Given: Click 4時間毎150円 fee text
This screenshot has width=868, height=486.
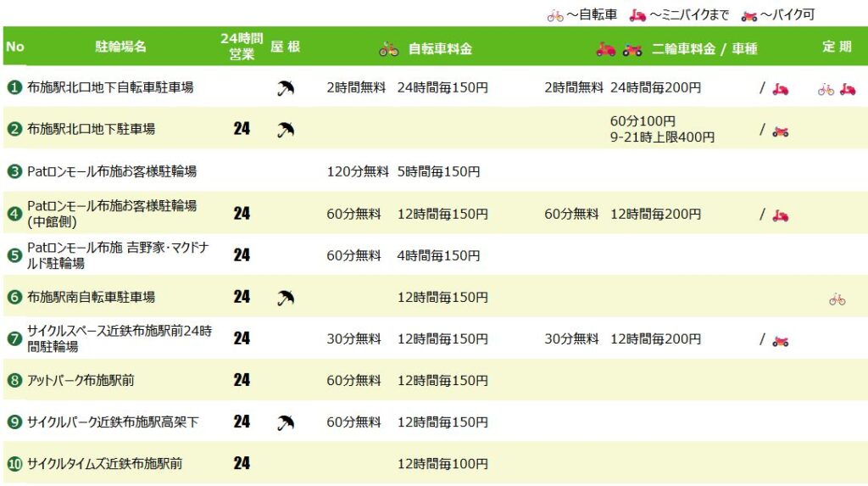Looking at the screenshot, I should click(438, 255).
